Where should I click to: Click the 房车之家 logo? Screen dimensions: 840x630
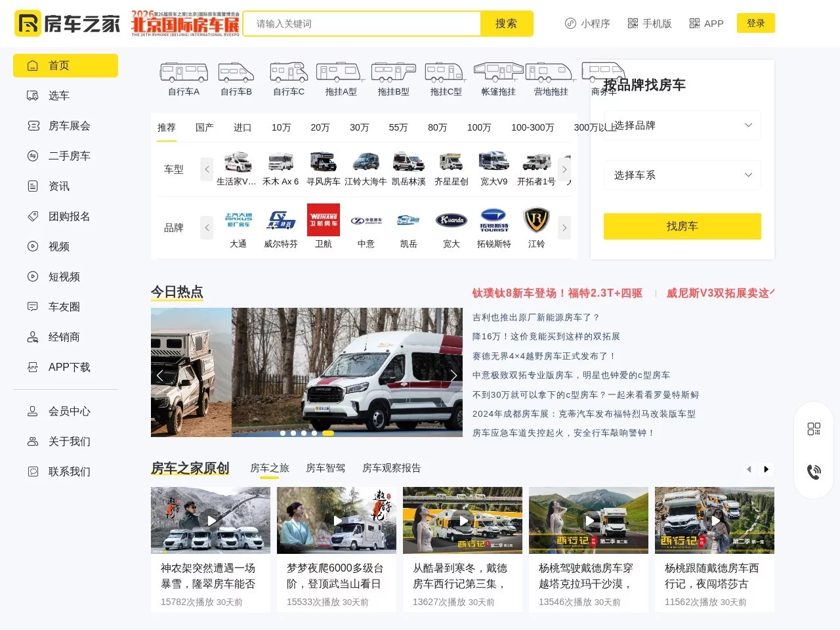coord(66,23)
